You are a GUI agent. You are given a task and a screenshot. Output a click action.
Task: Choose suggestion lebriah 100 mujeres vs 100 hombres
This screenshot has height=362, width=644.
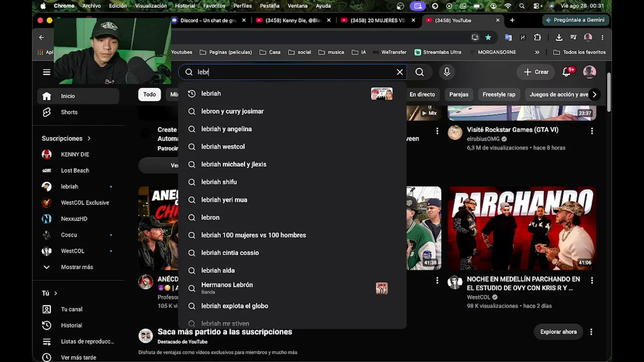pos(292,235)
